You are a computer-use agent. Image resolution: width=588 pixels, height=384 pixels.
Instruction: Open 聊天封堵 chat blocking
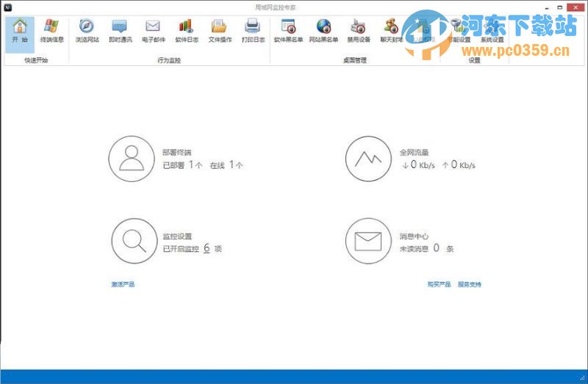pos(392,31)
